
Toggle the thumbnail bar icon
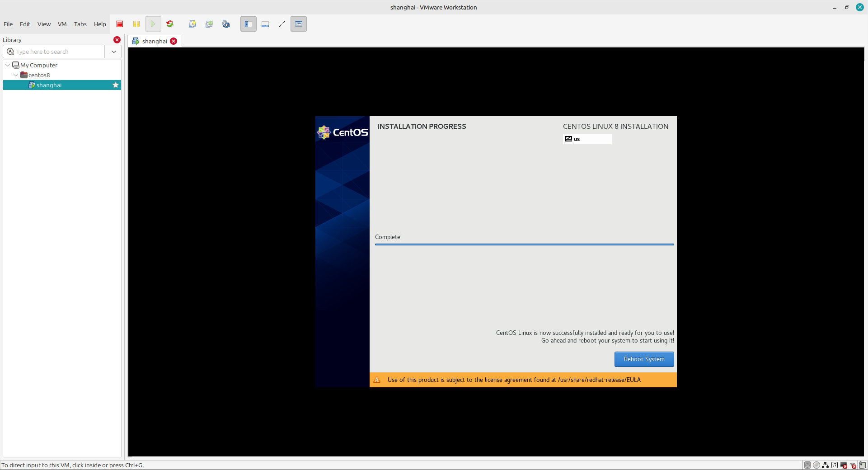pyautogui.click(x=265, y=24)
